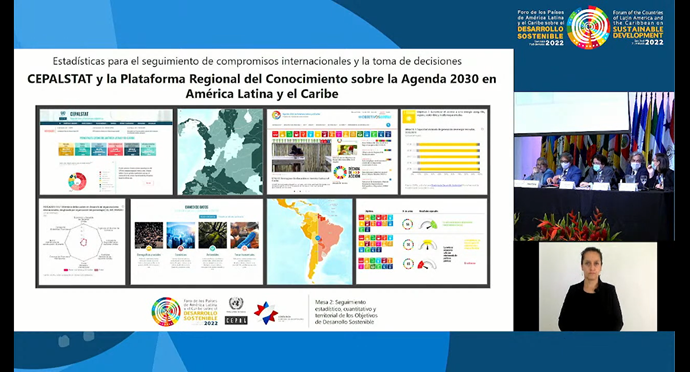Click the CEPALSTAT homepage screenshot thumbnail
Image resolution: width=690 pixels, height=372 pixels.
(x=106, y=151)
